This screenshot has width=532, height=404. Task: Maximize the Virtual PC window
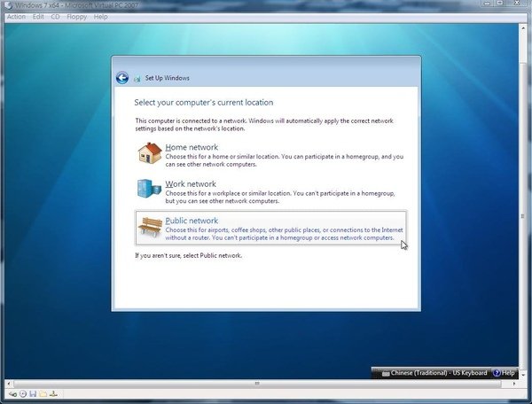coord(500,3)
